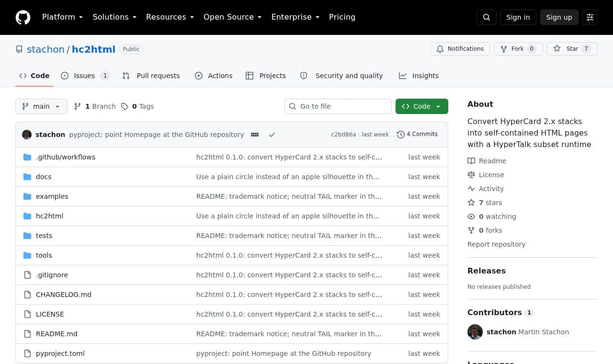Click the Notifications bell button
The width and height of the screenshot is (613, 364).
click(x=460, y=49)
